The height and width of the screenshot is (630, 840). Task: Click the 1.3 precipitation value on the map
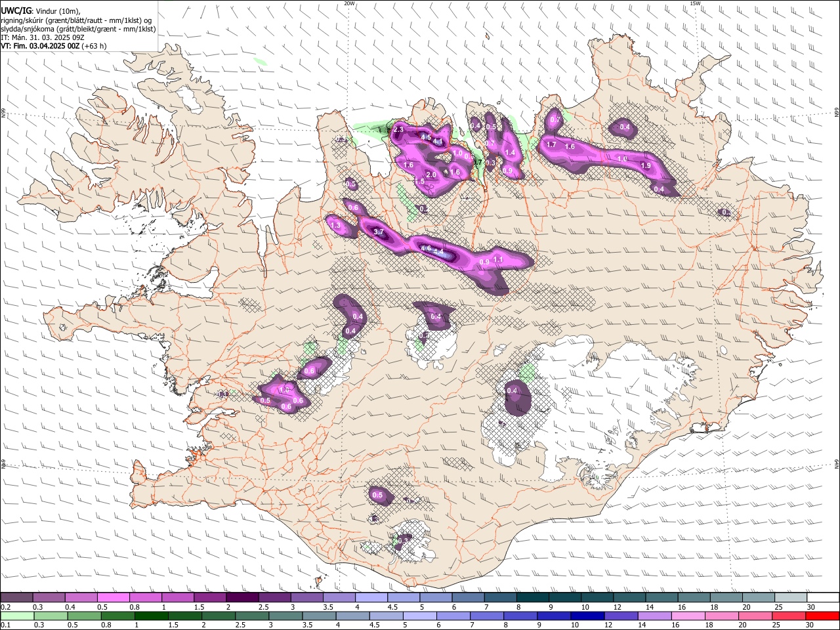335,225
